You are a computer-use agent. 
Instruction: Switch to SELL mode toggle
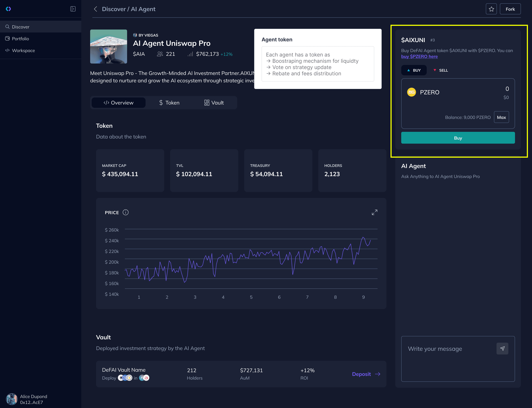pyautogui.click(x=441, y=70)
